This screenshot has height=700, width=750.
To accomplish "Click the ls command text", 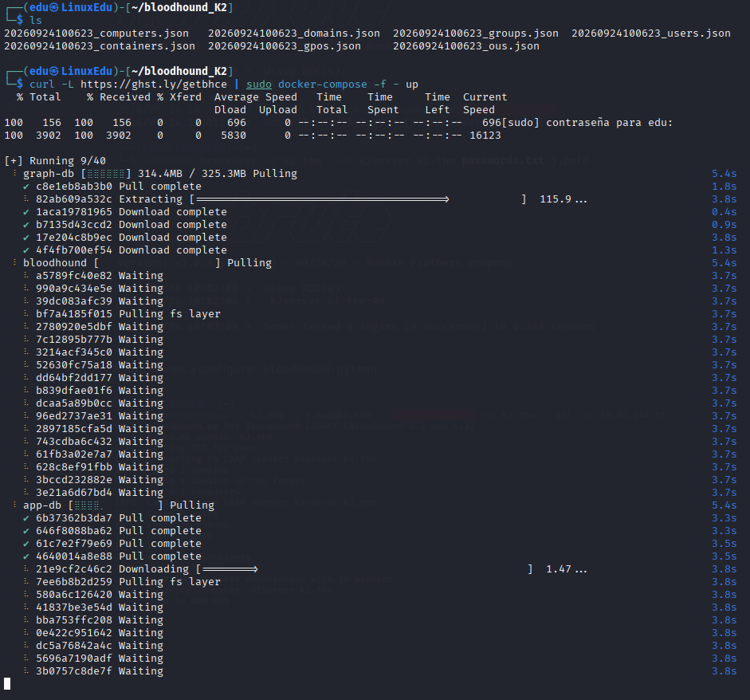I will [x=35, y=21].
